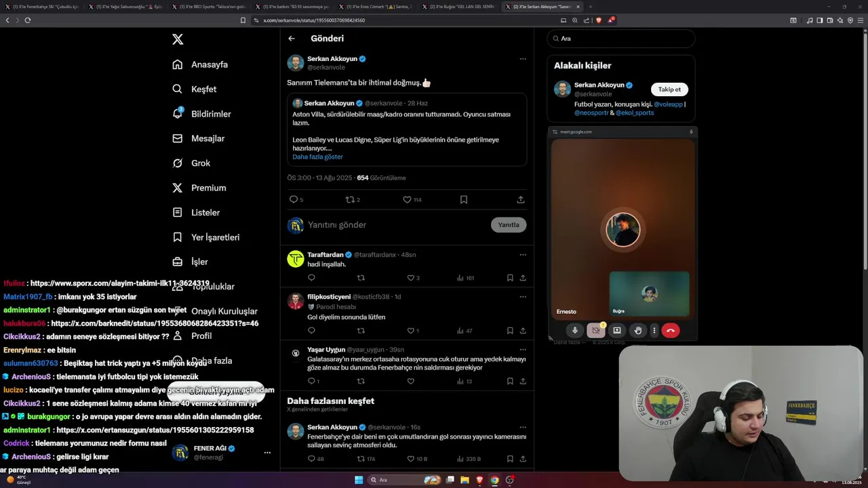The image size is (868, 488).
Task: Raise hand in Google Meet overlay
Action: [x=637, y=331]
